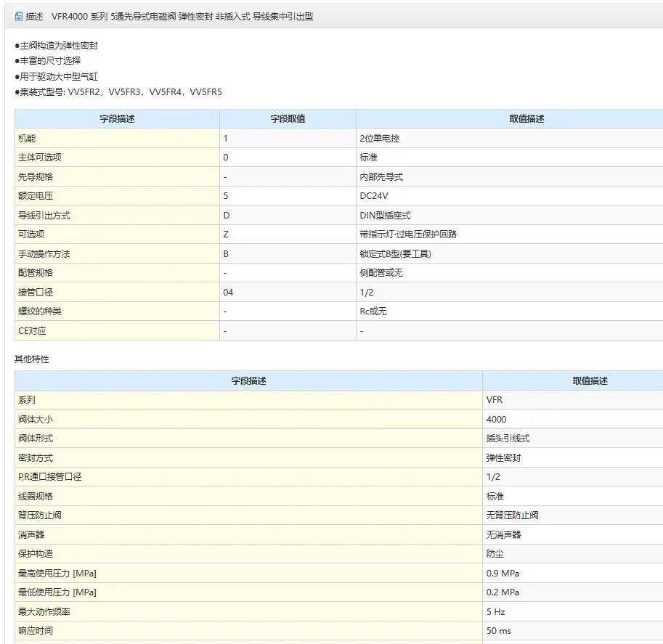Select the 04 field value cell

(288, 292)
